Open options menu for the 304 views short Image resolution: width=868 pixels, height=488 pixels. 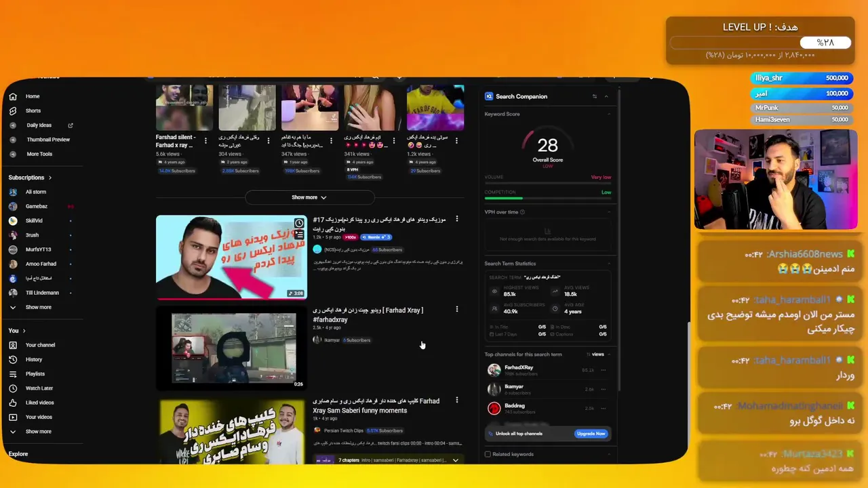click(269, 140)
